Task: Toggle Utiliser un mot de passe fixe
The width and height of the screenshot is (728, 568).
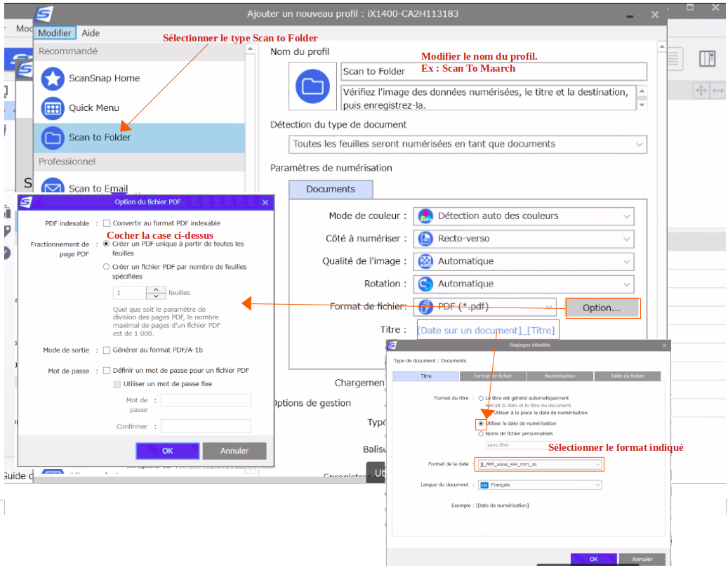Action: point(117,384)
